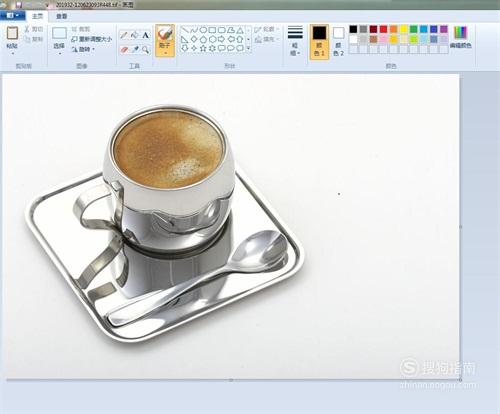Pick the orange palette swatch
The height and width of the screenshot is (414, 500).
pos(394,29)
